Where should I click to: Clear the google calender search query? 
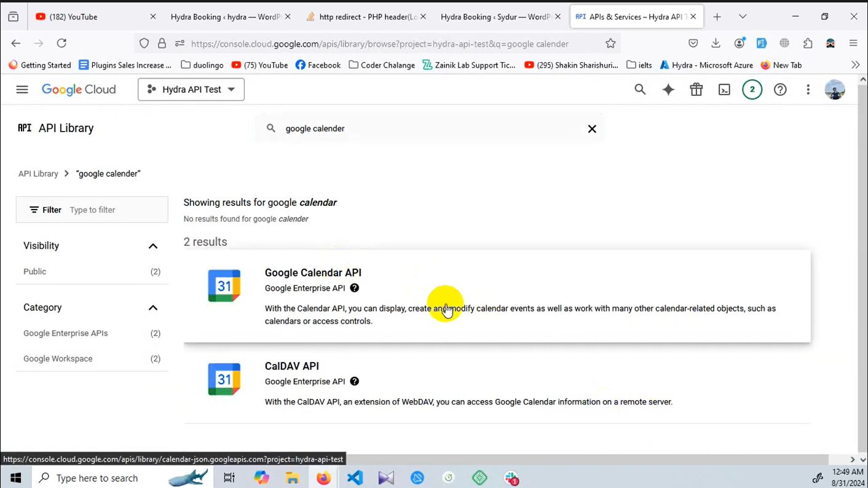[x=592, y=129]
